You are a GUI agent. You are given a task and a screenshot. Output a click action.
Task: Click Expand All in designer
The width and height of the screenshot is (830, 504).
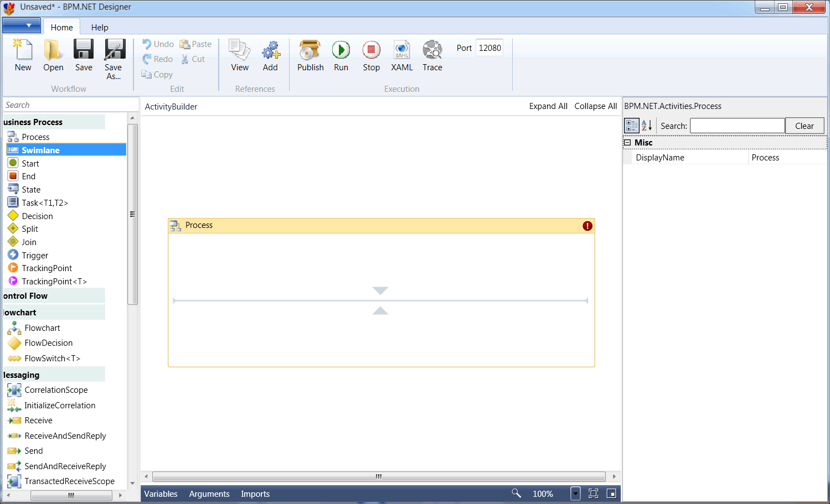(548, 106)
